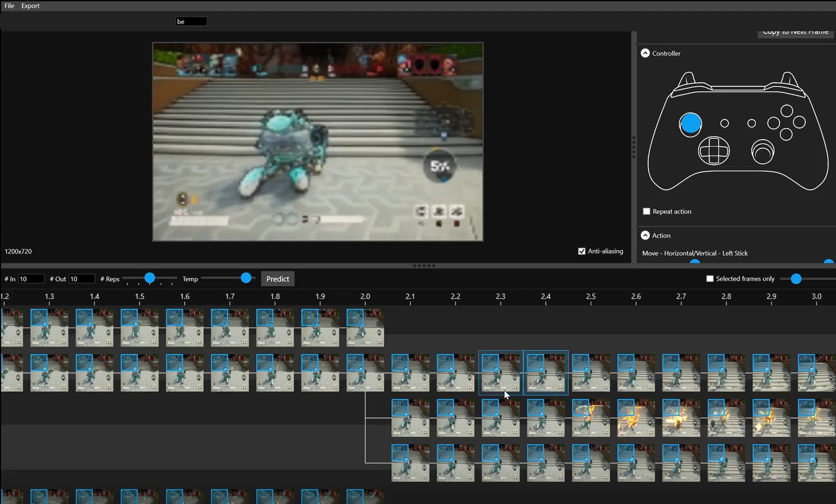The height and width of the screenshot is (504, 836).
Task: Collapse the Controller section
Action: 645,53
